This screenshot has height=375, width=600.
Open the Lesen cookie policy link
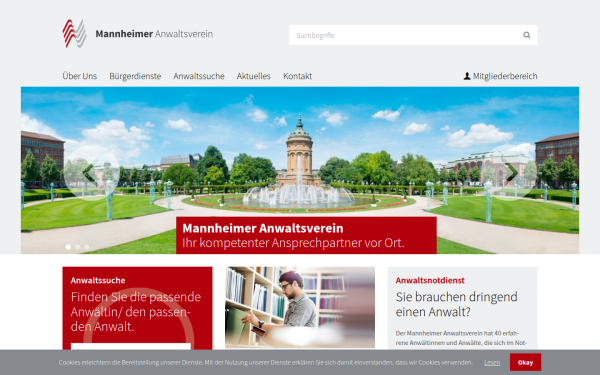(x=492, y=362)
